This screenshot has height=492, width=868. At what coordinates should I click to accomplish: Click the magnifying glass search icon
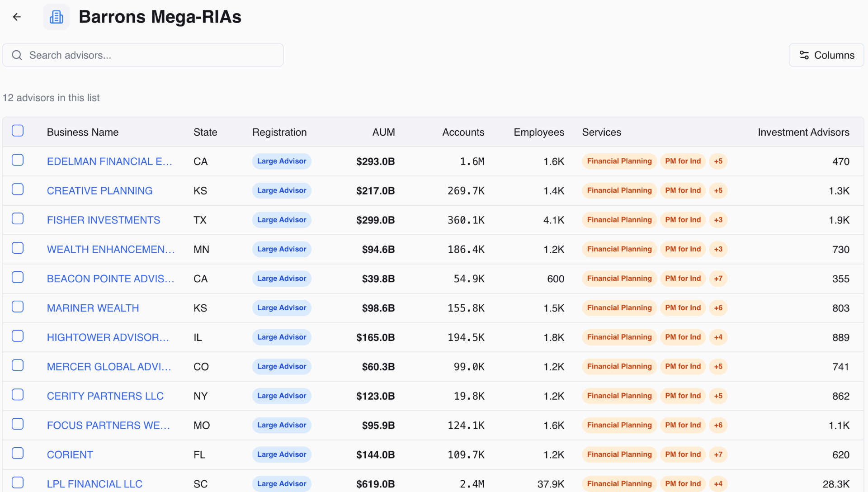[17, 55]
